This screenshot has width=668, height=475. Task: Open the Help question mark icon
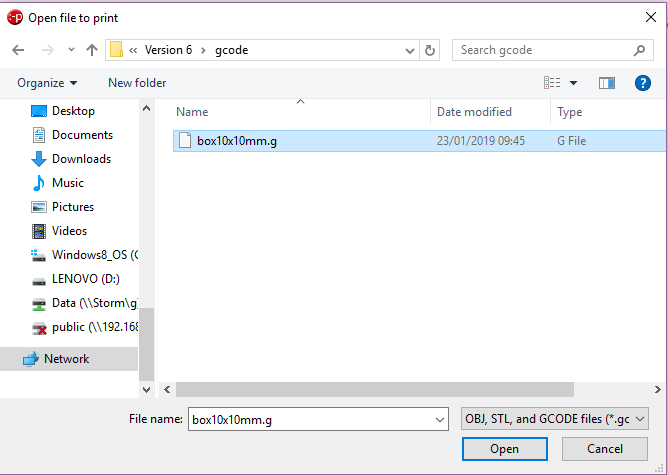click(643, 83)
